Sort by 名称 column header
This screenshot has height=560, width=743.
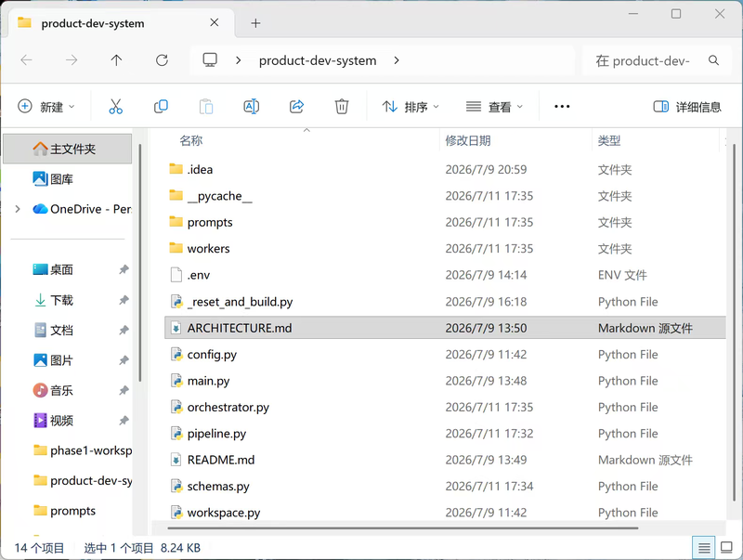click(191, 141)
